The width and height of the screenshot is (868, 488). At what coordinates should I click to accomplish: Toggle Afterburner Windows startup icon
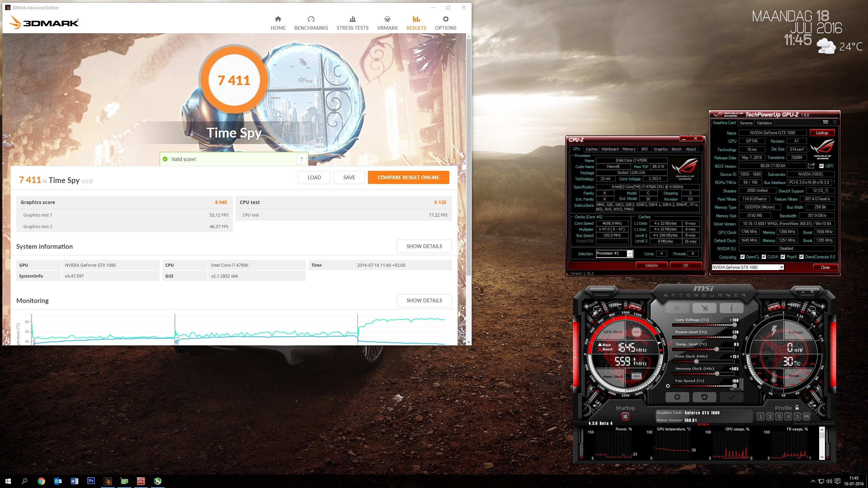[x=625, y=416]
